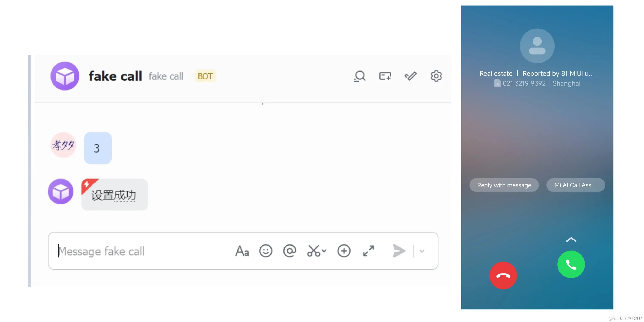Open the emoji picker smiley
Viewport: 644px width, 322px height.
point(266,251)
